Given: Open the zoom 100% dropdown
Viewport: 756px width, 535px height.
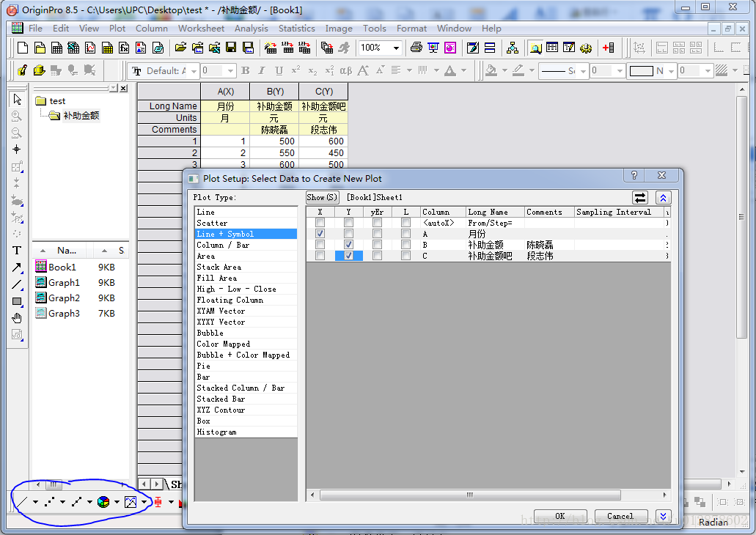Looking at the screenshot, I should point(396,48).
